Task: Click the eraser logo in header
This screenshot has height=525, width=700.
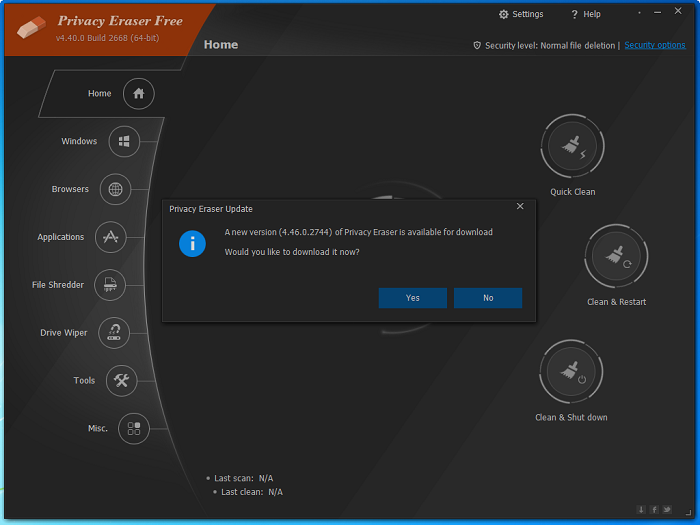Action: 31,27
